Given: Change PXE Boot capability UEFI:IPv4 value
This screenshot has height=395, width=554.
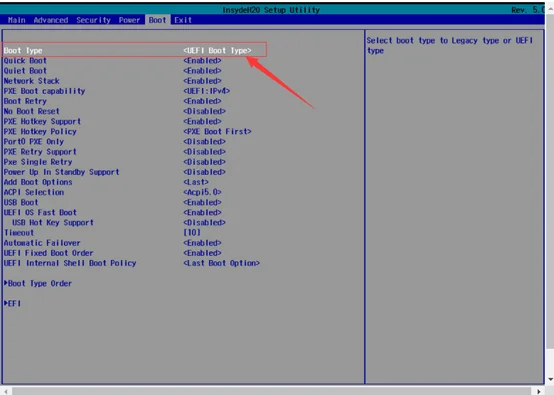Looking at the screenshot, I should click(x=206, y=91).
